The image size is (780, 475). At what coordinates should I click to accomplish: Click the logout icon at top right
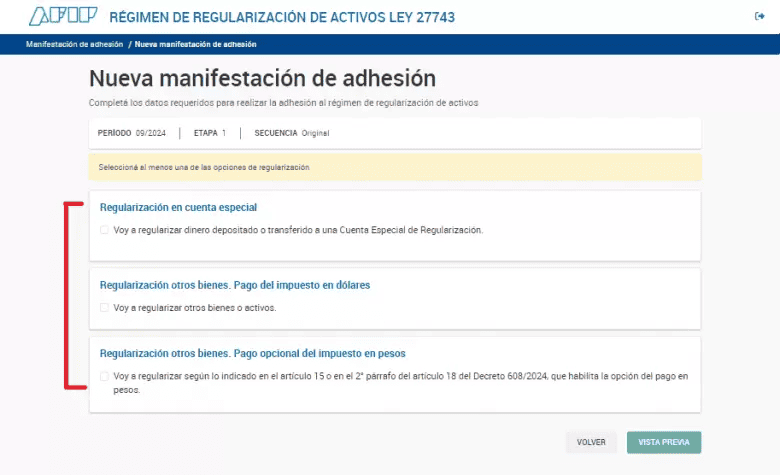759,16
